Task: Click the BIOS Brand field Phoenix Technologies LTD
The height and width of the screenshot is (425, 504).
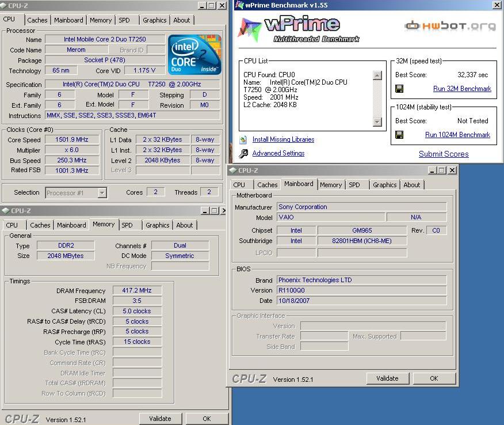Action: pos(362,280)
